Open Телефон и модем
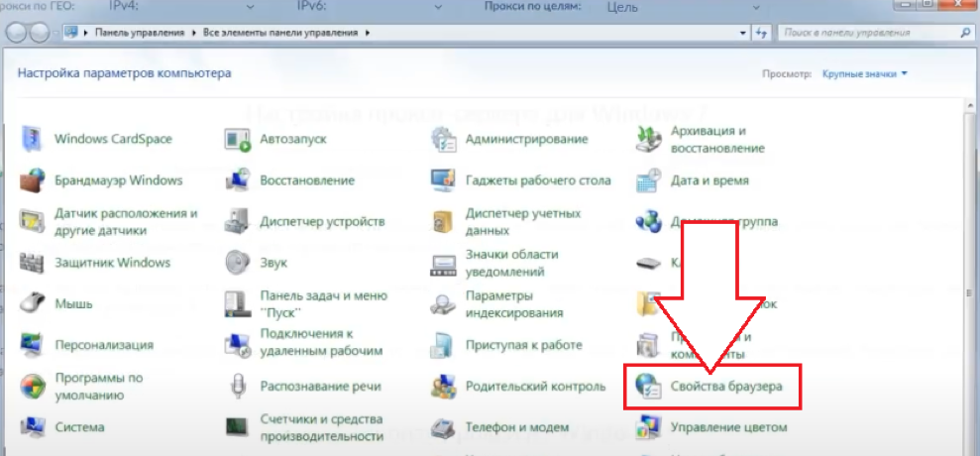Viewport: 980px width, 456px height. point(500,427)
